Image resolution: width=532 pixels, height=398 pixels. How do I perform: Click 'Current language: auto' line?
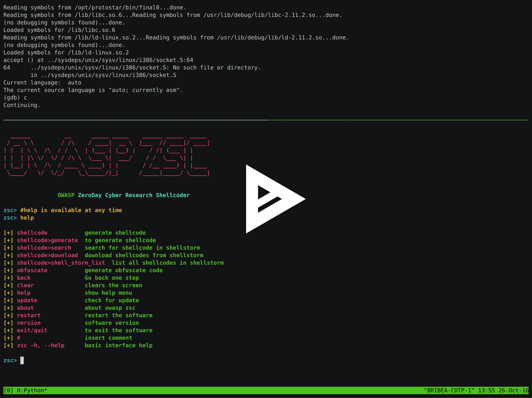click(42, 82)
